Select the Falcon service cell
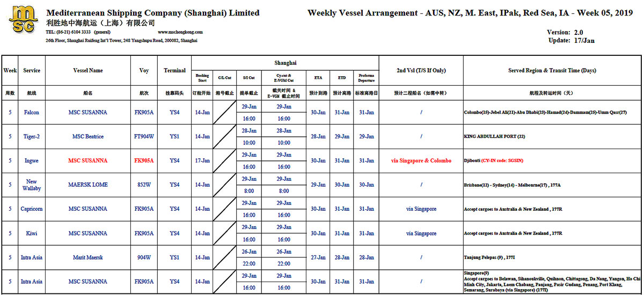 coord(32,113)
